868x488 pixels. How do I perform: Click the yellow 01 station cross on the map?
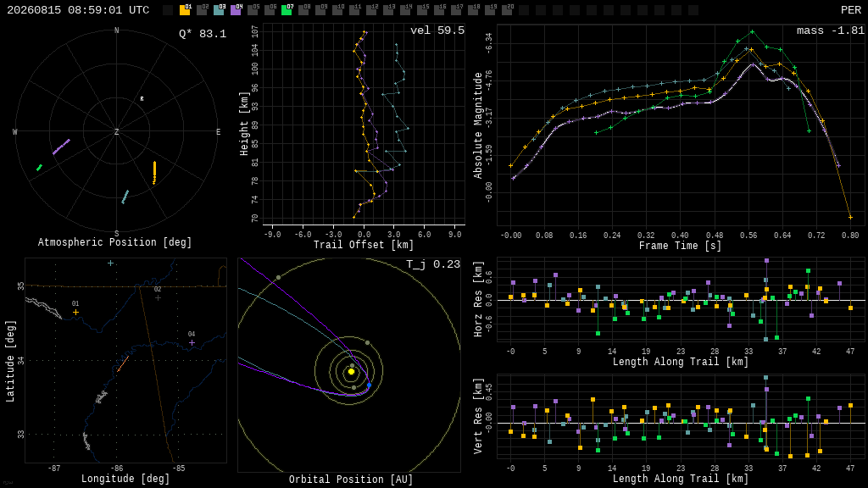point(75,313)
